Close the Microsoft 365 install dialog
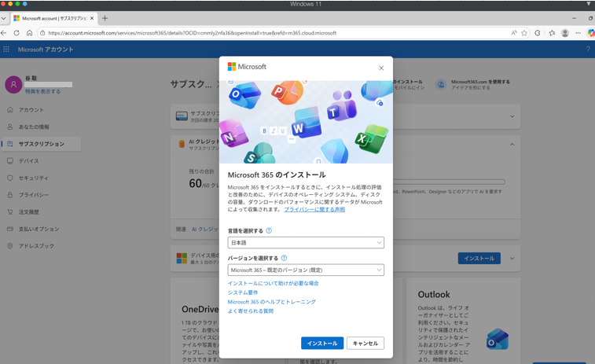 point(381,68)
